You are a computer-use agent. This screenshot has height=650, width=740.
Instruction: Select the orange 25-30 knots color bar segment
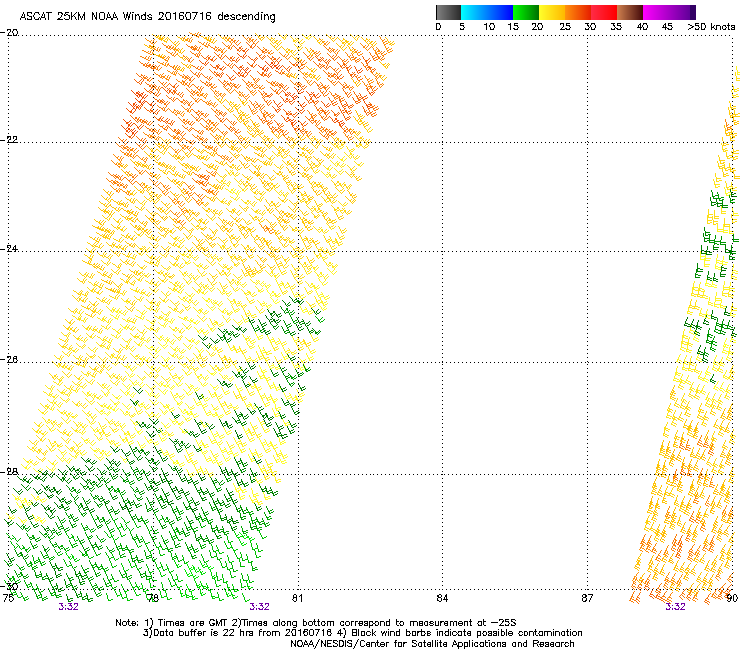click(x=578, y=12)
